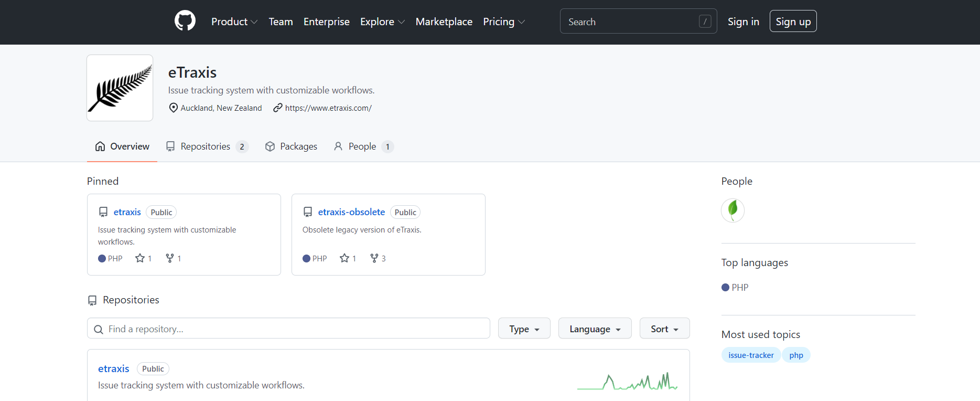The height and width of the screenshot is (401, 980).
Task: Switch to the People tab
Action: point(363,146)
